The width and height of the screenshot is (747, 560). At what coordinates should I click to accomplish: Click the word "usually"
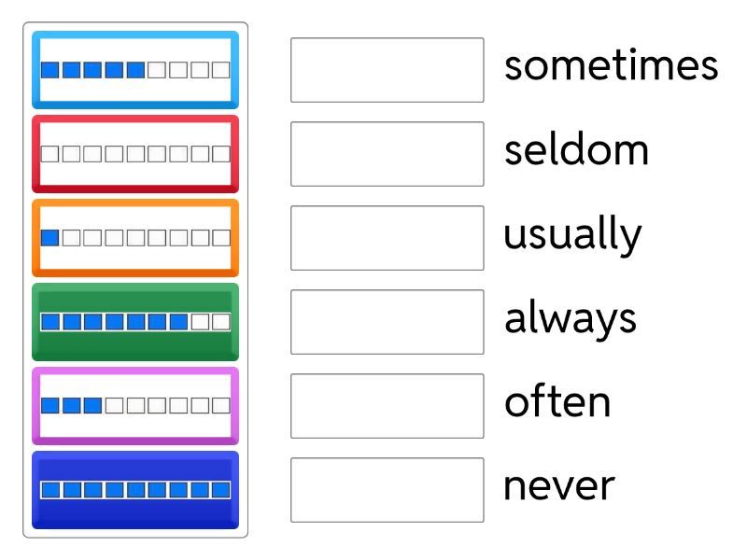point(572,234)
